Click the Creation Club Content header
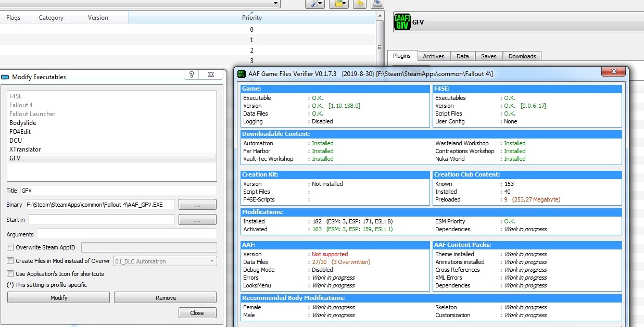The height and width of the screenshot is (327, 644). 527,174
